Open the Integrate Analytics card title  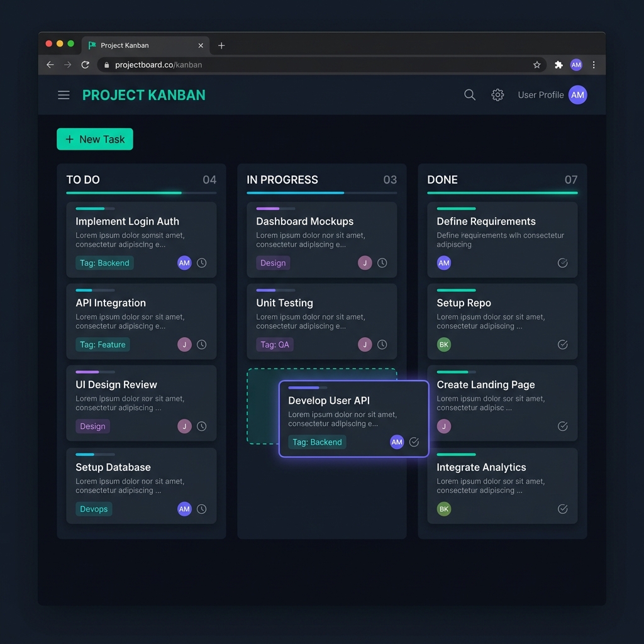(481, 467)
